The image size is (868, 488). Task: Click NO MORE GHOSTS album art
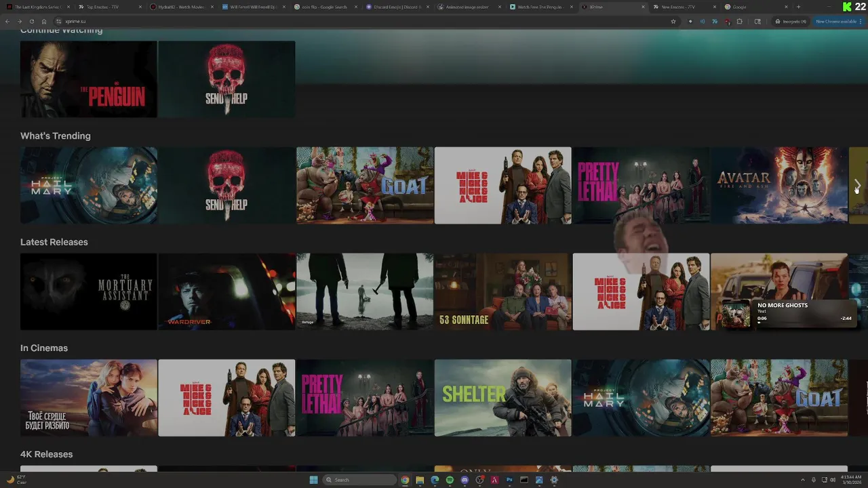736,315
